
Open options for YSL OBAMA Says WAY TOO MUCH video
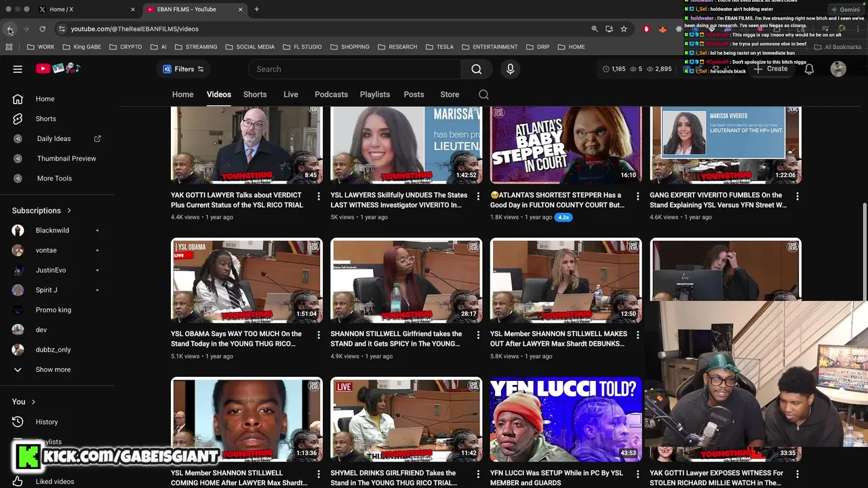click(x=318, y=335)
